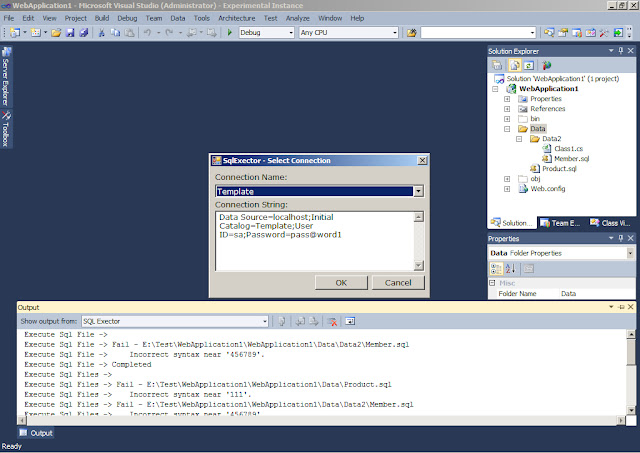Select Member.sql in Solution Explorer

click(571, 159)
